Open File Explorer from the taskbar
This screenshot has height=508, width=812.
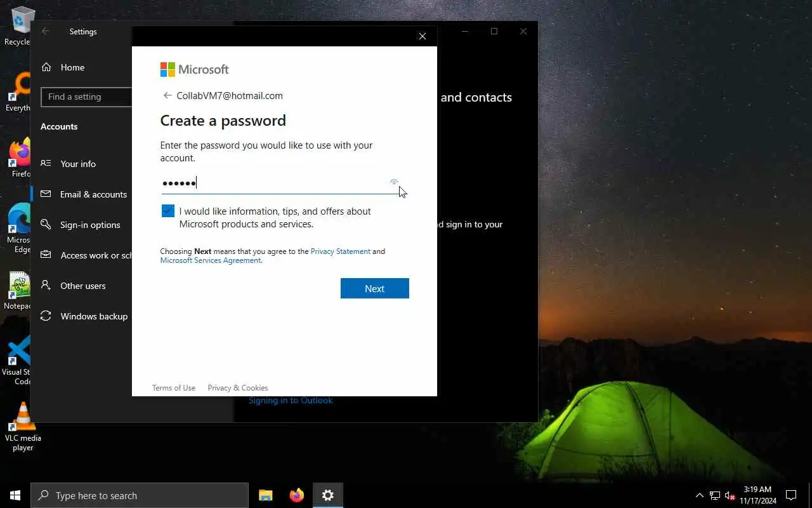point(266,495)
